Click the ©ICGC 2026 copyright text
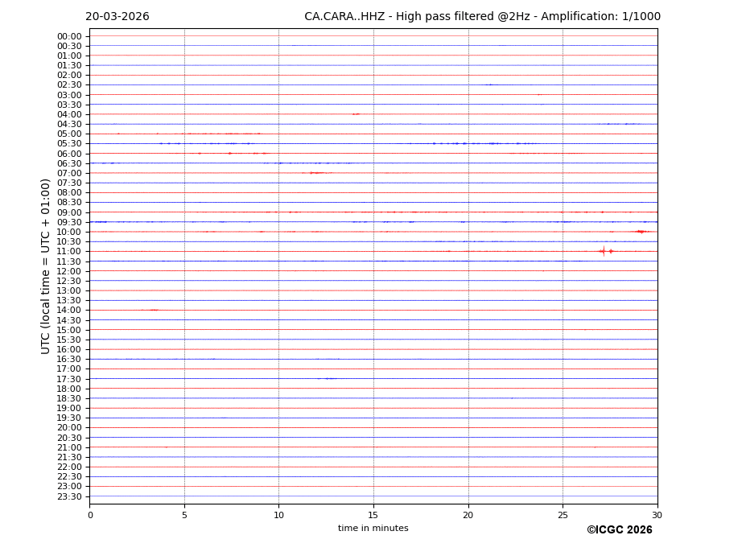Image resolution: width=746 pixels, height=560 pixels. coord(619,530)
